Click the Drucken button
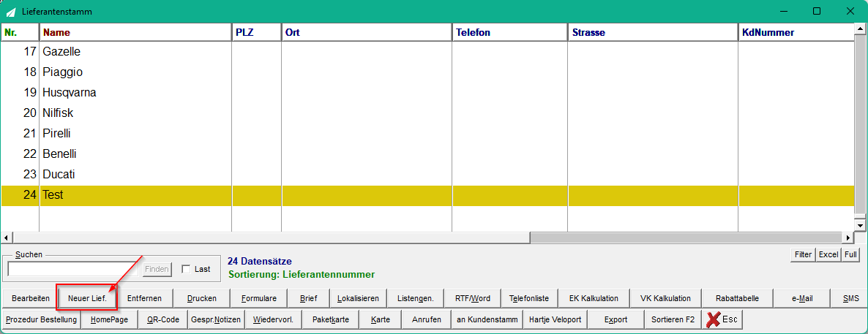Image resolution: width=868 pixels, height=334 pixels. point(201,298)
